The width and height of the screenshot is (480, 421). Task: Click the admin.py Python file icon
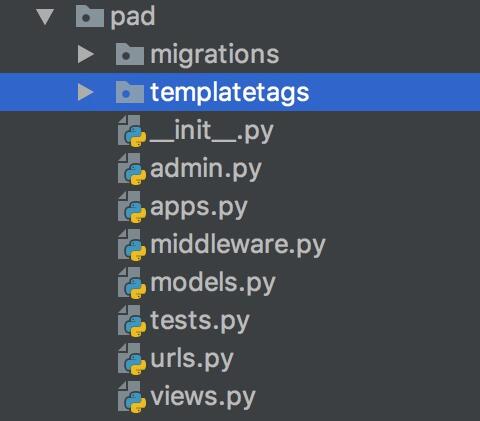coord(132,169)
